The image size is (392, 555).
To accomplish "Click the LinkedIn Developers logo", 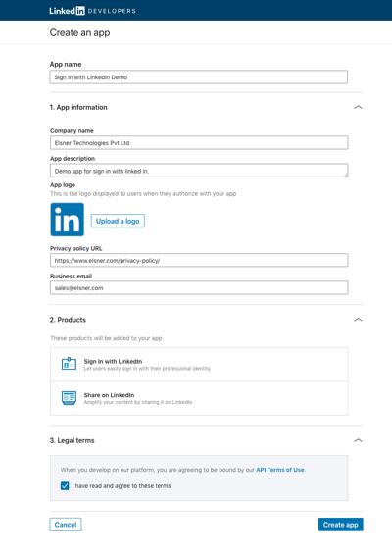I will tap(92, 11).
